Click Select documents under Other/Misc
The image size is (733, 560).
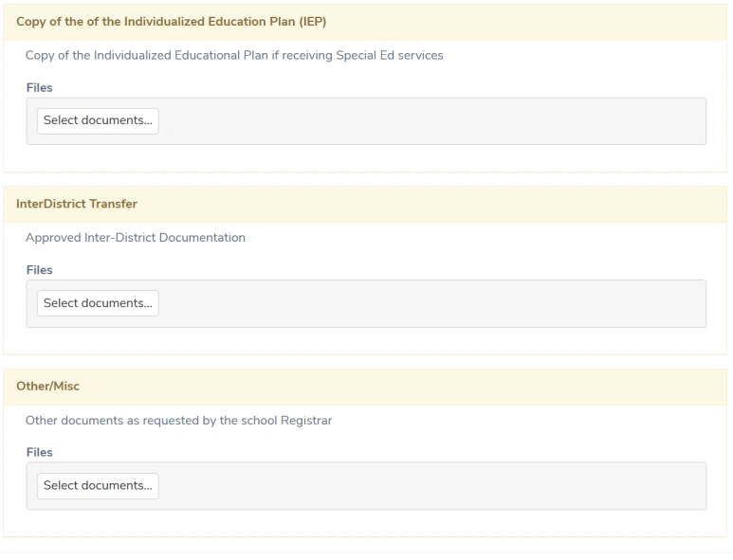pyautogui.click(x=98, y=485)
